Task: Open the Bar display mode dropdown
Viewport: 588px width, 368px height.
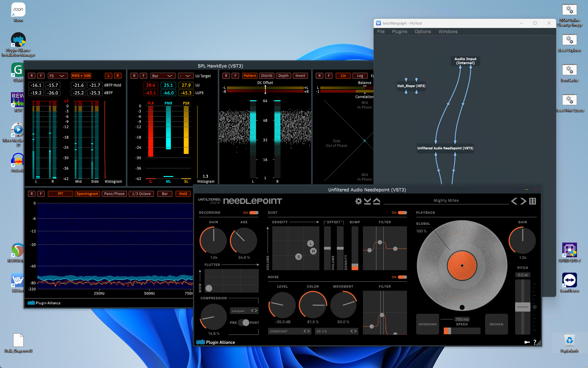Action: click(163, 76)
